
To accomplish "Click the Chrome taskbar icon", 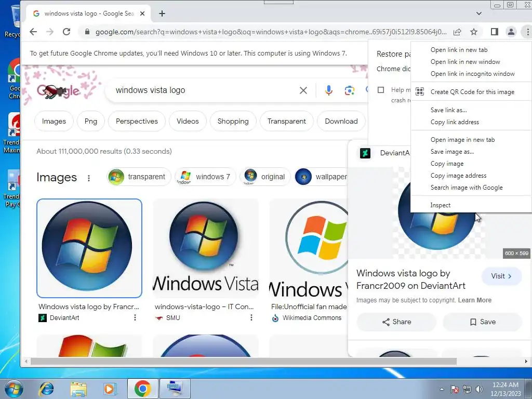I will 142,389.
